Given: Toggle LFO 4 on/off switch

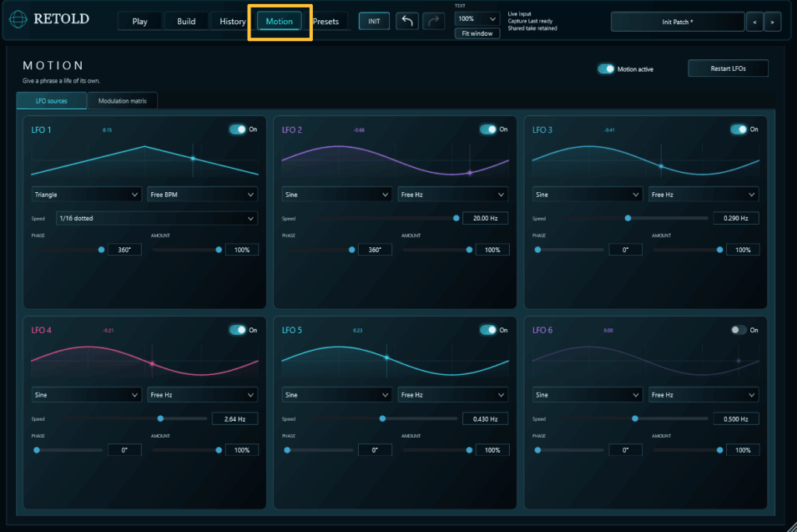Looking at the screenshot, I should pyautogui.click(x=237, y=331).
